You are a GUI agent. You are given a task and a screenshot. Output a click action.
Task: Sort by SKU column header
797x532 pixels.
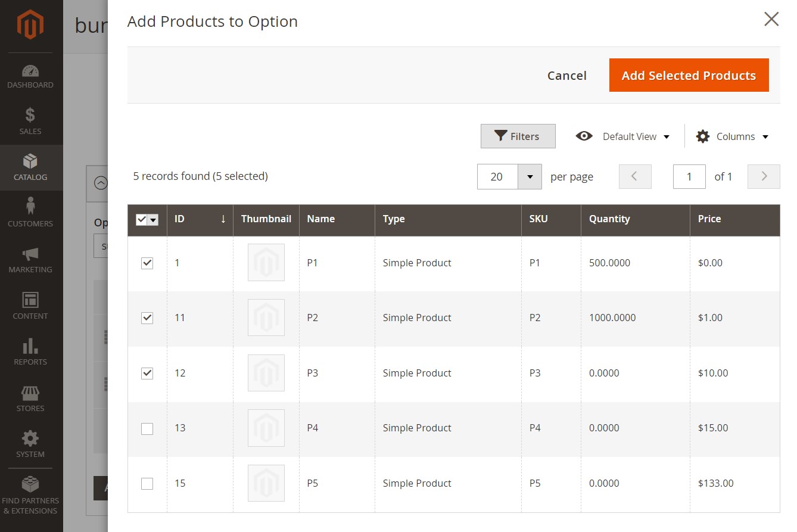[x=552, y=220]
